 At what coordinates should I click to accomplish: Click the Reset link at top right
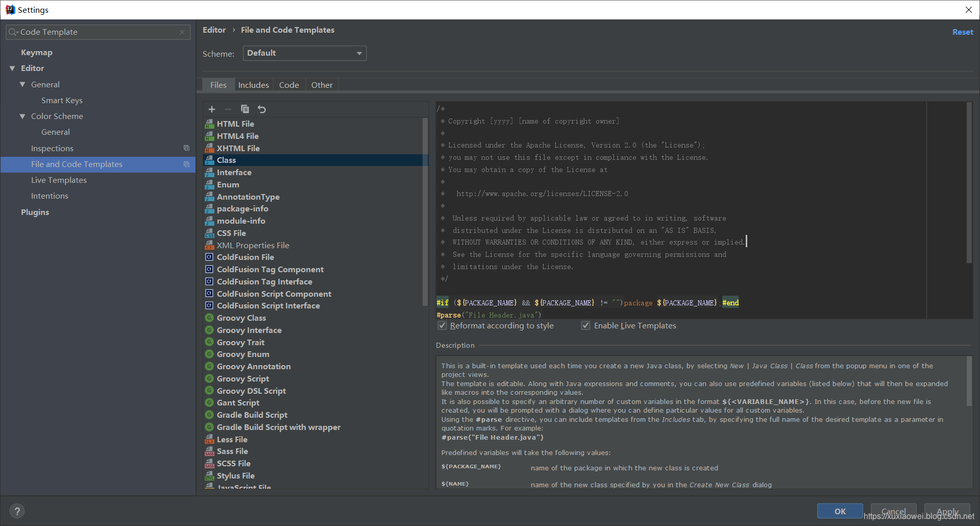pos(963,32)
